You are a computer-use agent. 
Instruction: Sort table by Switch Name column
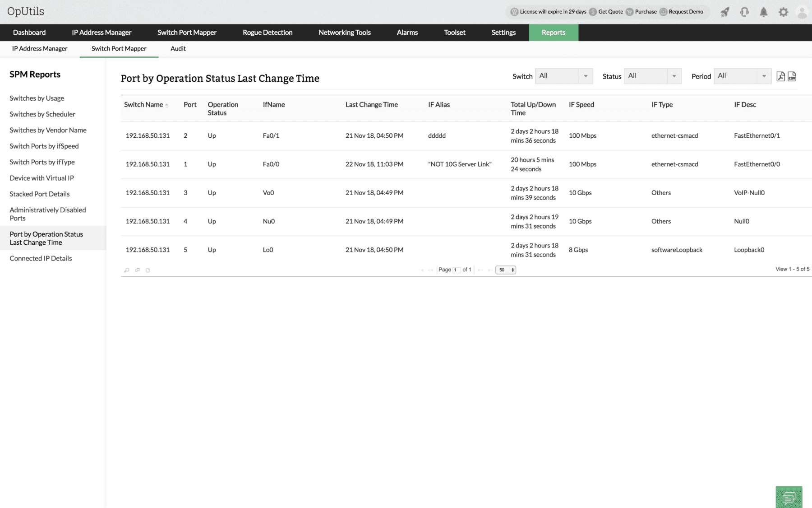(143, 105)
